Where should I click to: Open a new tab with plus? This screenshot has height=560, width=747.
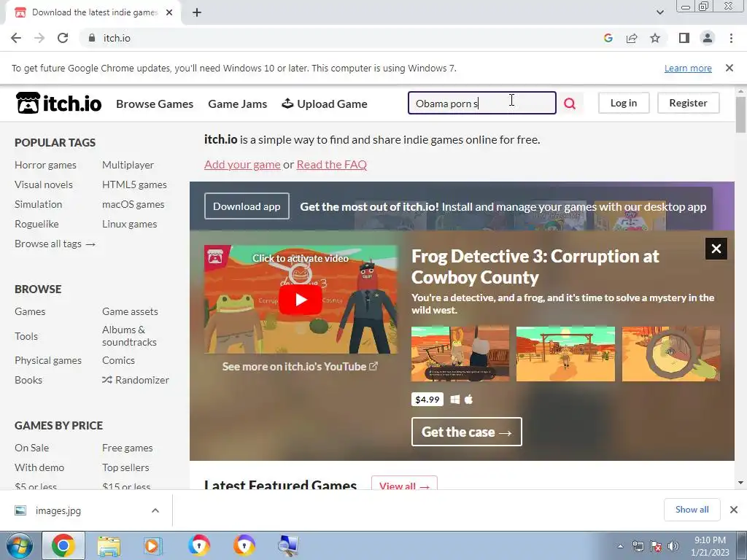[x=197, y=12]
